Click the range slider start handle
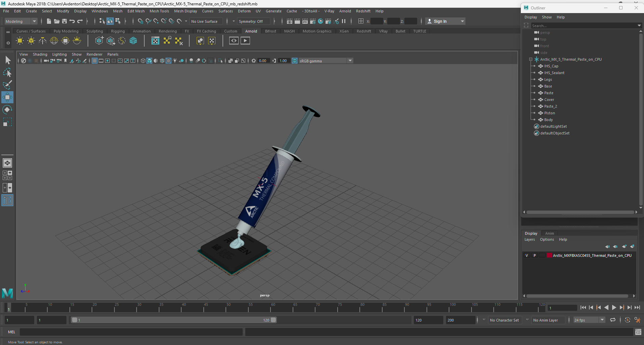 [75, 320]
